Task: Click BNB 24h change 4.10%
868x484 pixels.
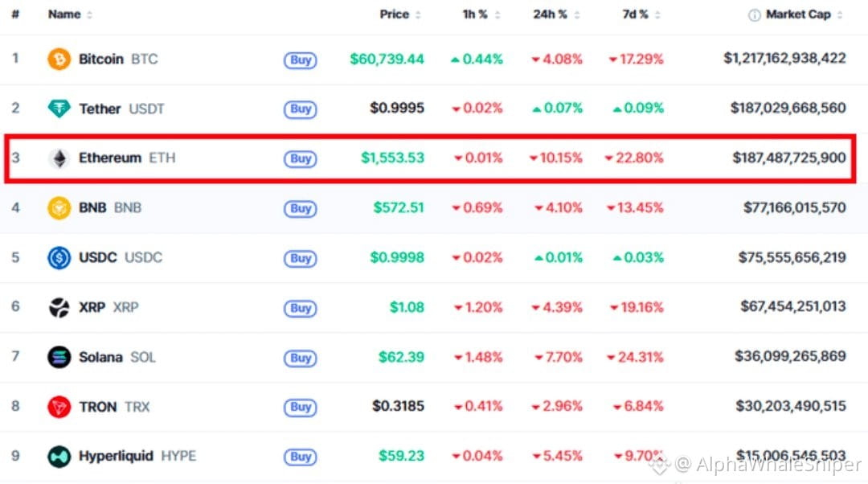Action: tap(559, 207)
